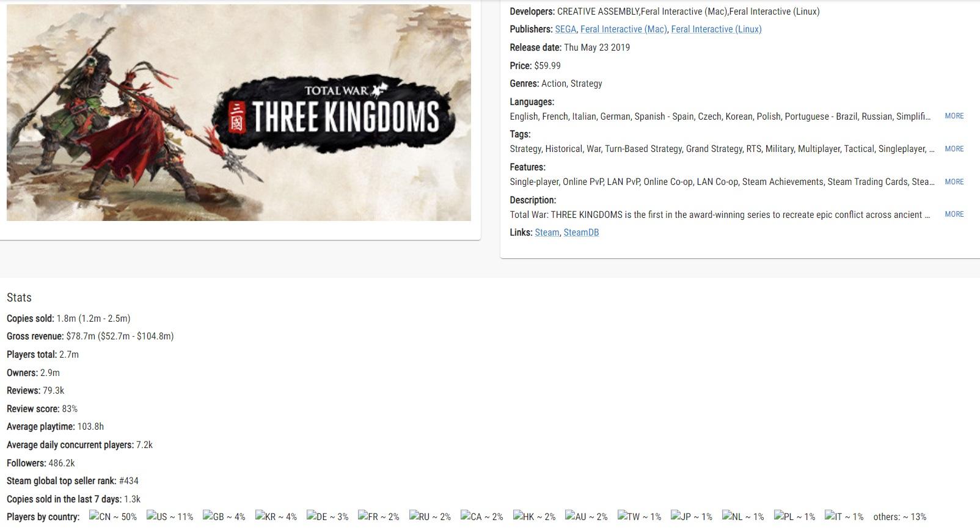The width and height of the screenshot is (980, 528).
Task: Expand Features list with MORE
Action: tap(954, 182)
